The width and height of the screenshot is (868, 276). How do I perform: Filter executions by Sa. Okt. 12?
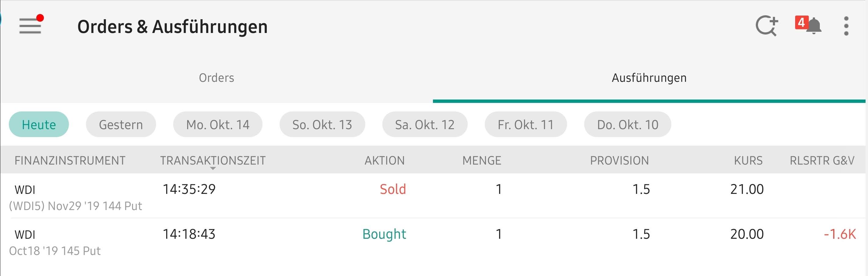pyautogui.click(x=425, y=124)
